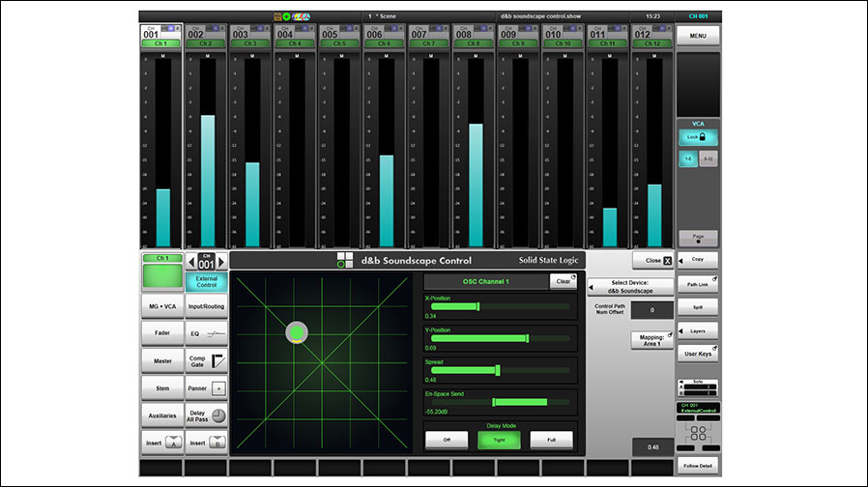The image size is (868, 487).
Task: Select previous channel arrow beside CH 001
Action: coord(191,262)
